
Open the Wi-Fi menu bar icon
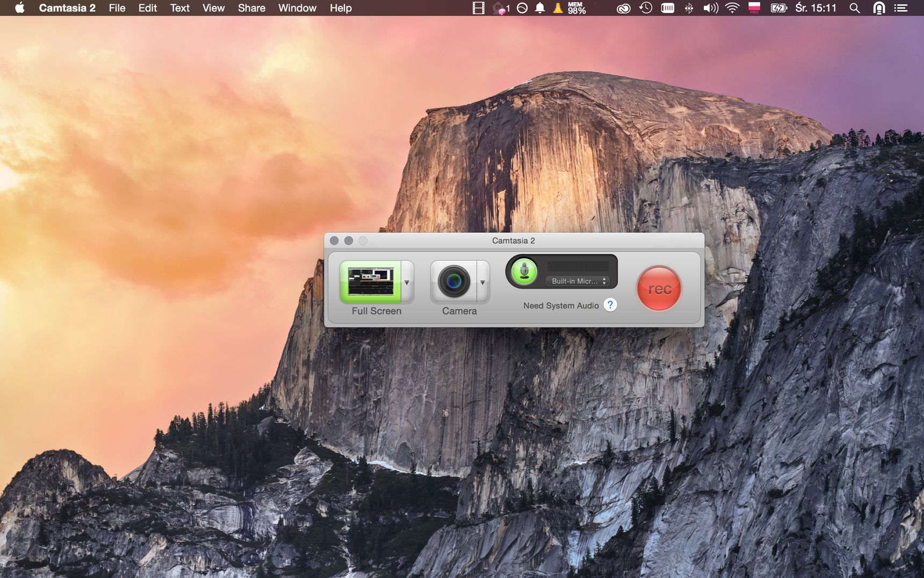[732, 8]
